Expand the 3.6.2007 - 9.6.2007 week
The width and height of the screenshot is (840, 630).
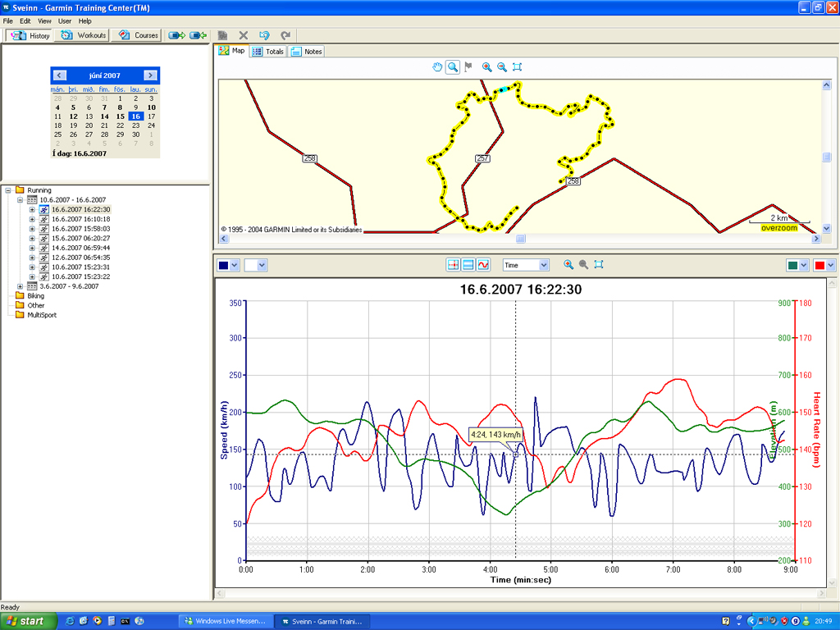tap(21, 286)
